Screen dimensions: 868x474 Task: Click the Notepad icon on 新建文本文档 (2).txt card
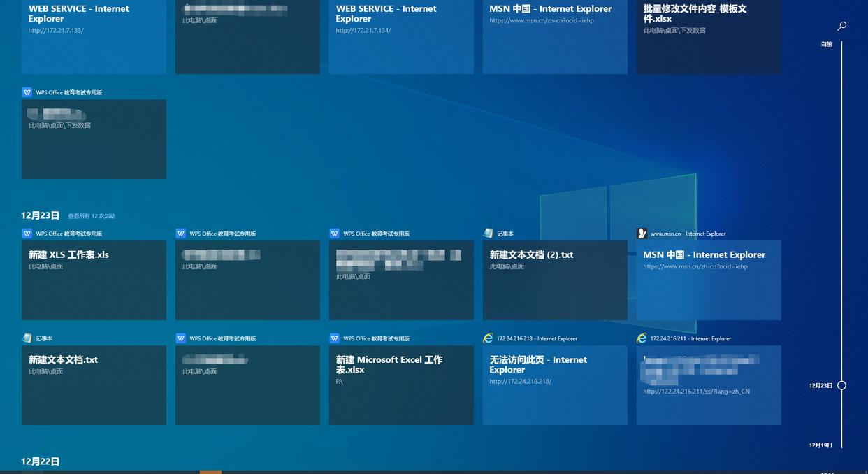pos(488,234)
